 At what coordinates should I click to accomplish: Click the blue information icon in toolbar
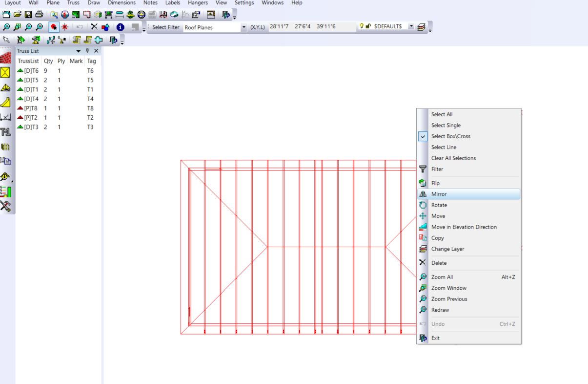click(120, 27)
